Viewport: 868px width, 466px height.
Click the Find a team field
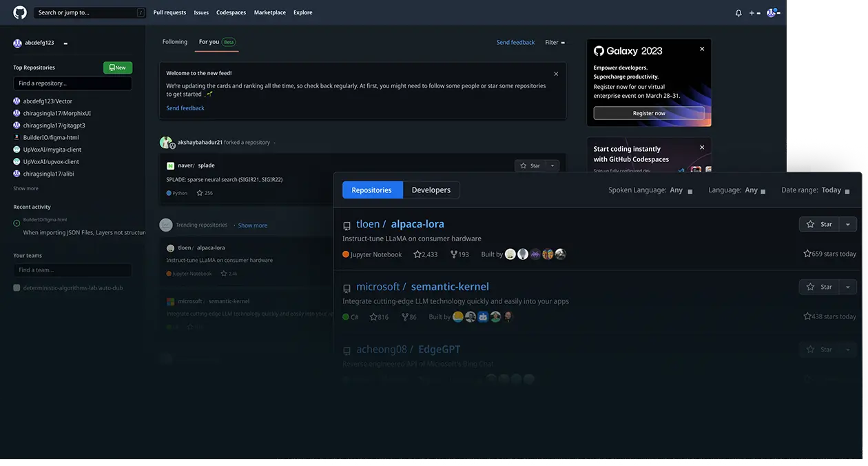(x=72, y=270)
